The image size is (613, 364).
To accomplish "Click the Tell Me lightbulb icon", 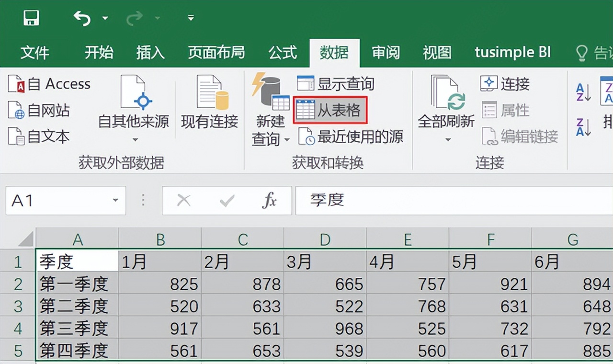I will click(581, 53).
